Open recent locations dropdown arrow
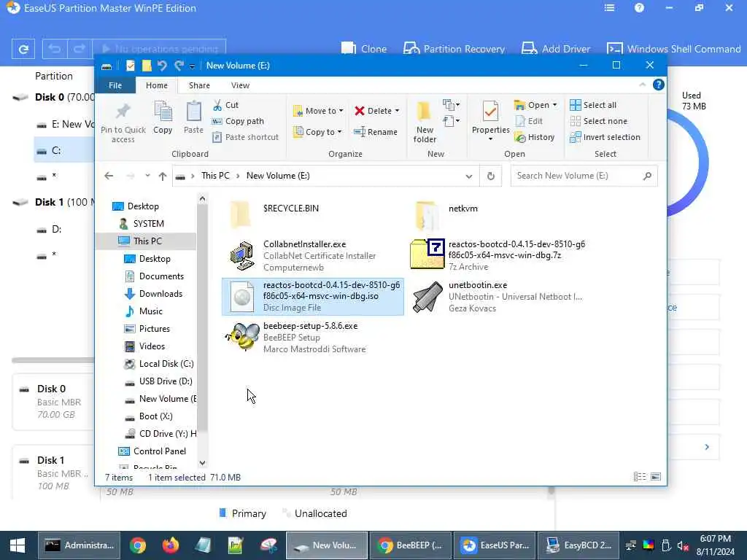 click(147, 176)
